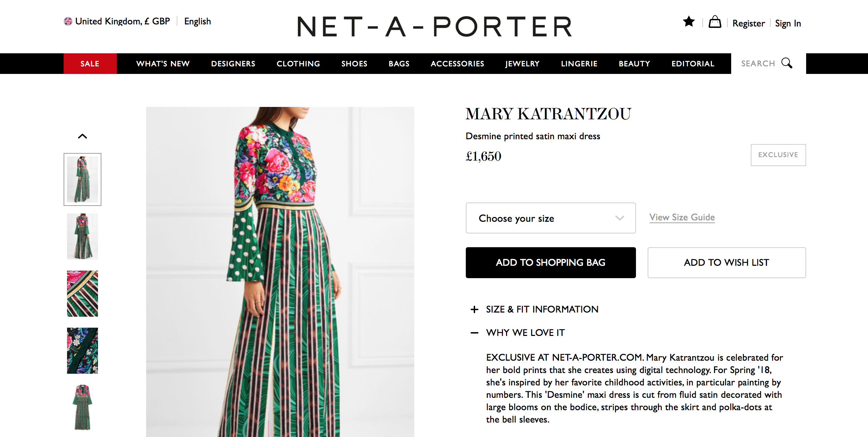
Task: Open the shopping bag icon
Action: (715, 22)
